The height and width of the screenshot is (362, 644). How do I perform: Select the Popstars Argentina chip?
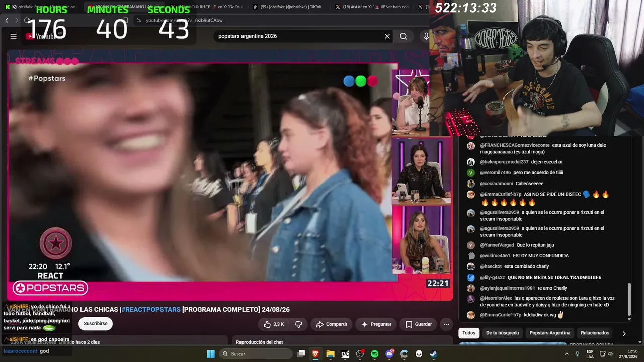coord(550,333)
